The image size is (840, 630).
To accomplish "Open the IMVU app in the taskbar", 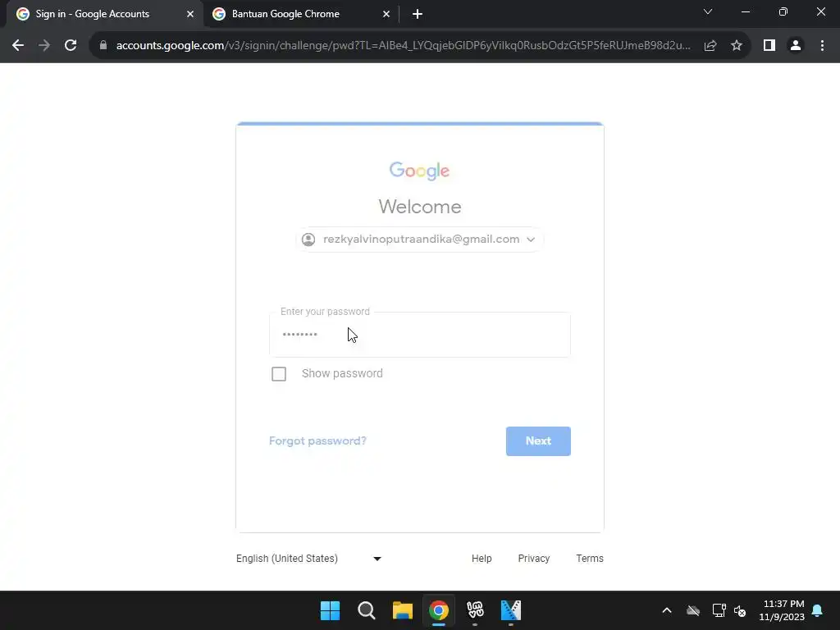I will point(475,610).
